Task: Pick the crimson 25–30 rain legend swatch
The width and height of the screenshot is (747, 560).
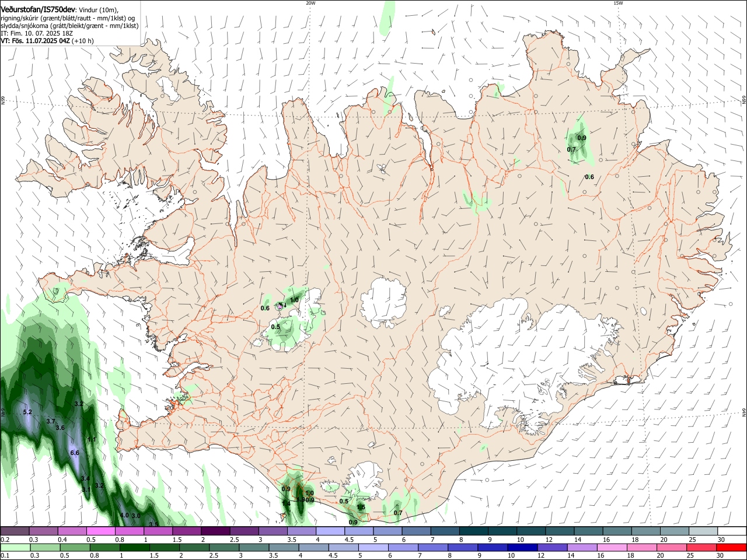Action: pos(701,547)
